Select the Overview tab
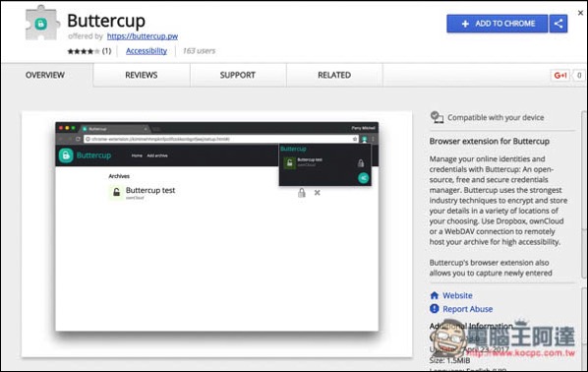 [x=45, y=75]
